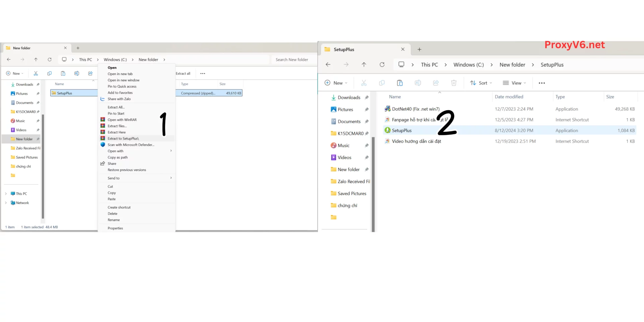Switch to the SetupPlus tab in the right window
This screenshot has height=322, width=644.
click(x=365, y=49)
